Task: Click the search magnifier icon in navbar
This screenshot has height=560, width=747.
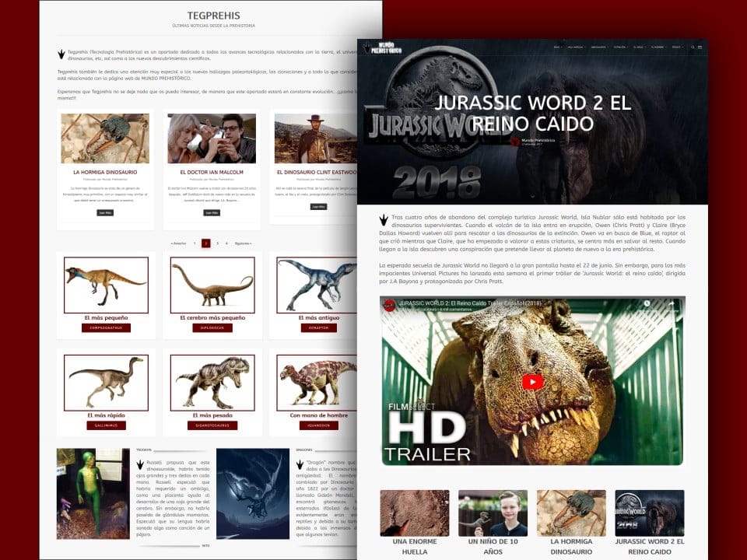Action: pyautogui.click(x=693, y=47)
